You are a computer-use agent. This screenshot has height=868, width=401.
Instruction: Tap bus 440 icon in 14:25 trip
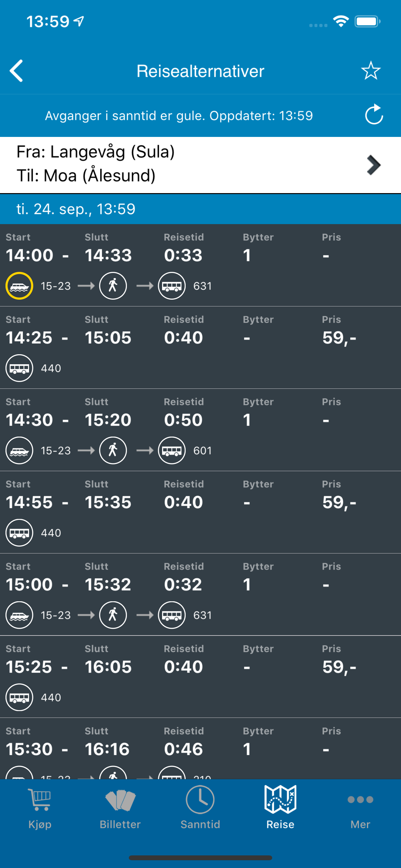(19, 368)
